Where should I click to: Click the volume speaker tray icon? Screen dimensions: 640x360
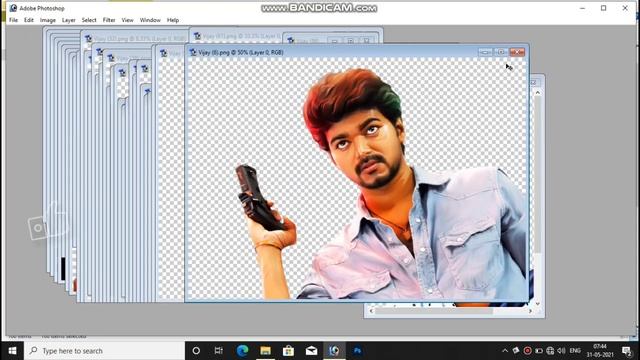(x=562, y=351)
